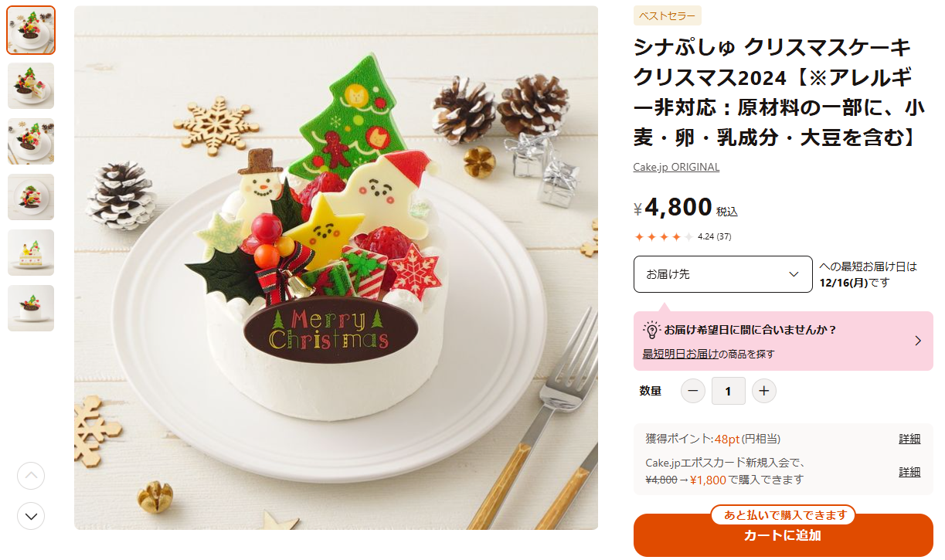This screenshot has width=945, height=560.
Task: Click the chevron arrow in pink banner
Action: (918, 341)
